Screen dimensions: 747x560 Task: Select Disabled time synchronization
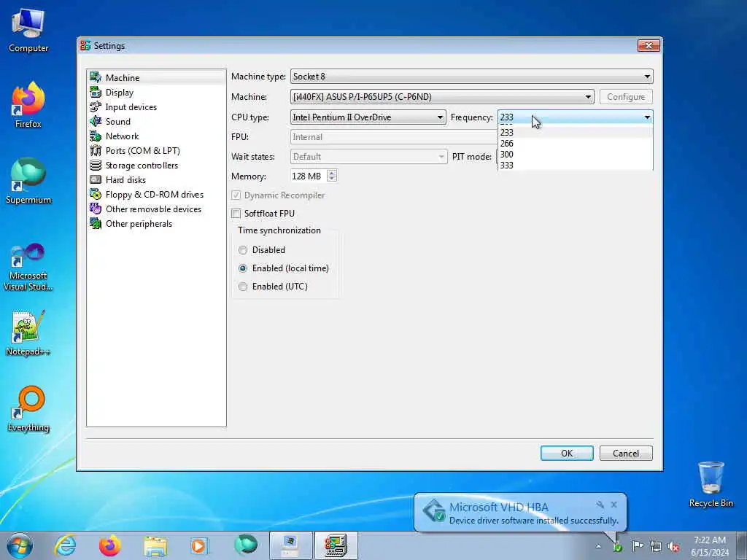click(x=243, y=250)
